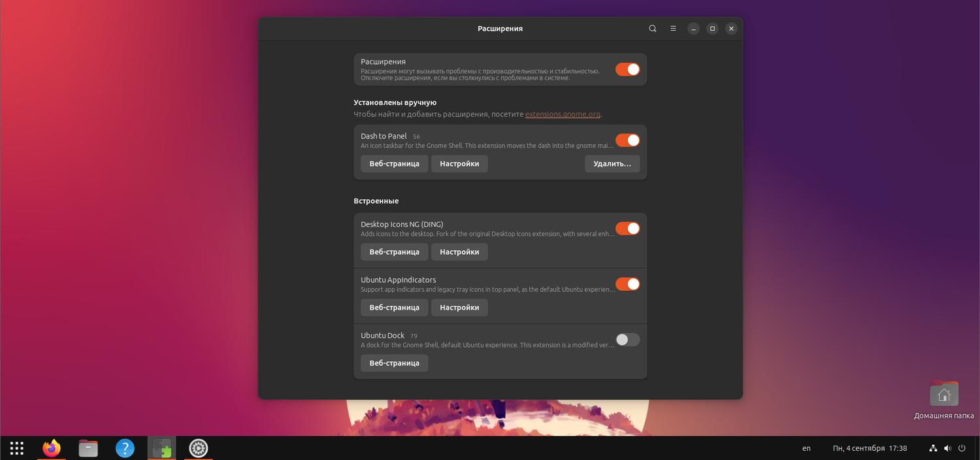980x460 pixels.
Task: Enable the Ubuntu Dock extension
Action: [627, 340]
